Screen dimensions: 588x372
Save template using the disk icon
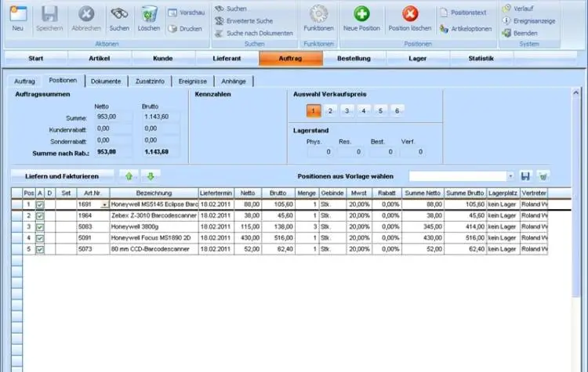coord(525,176)
